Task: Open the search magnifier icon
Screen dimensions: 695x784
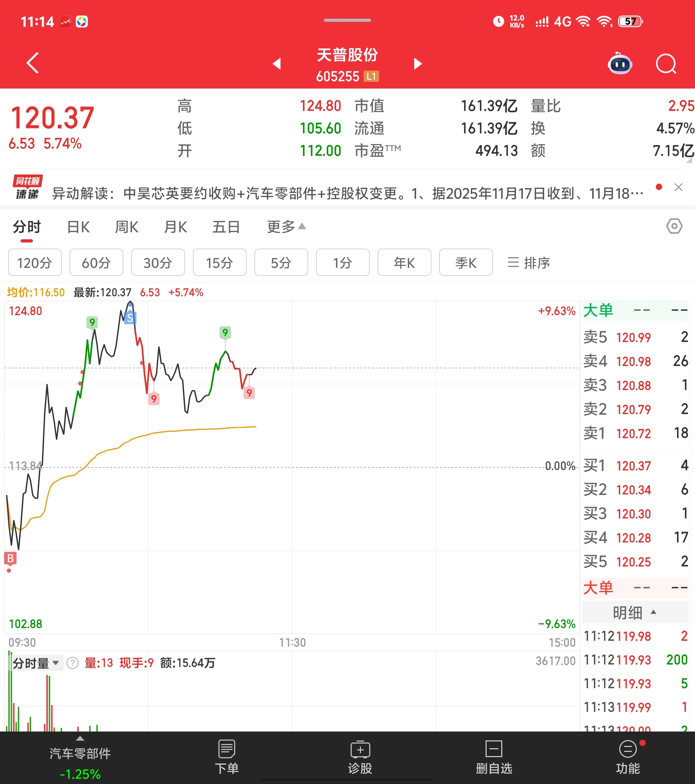Action: [666, 64]
